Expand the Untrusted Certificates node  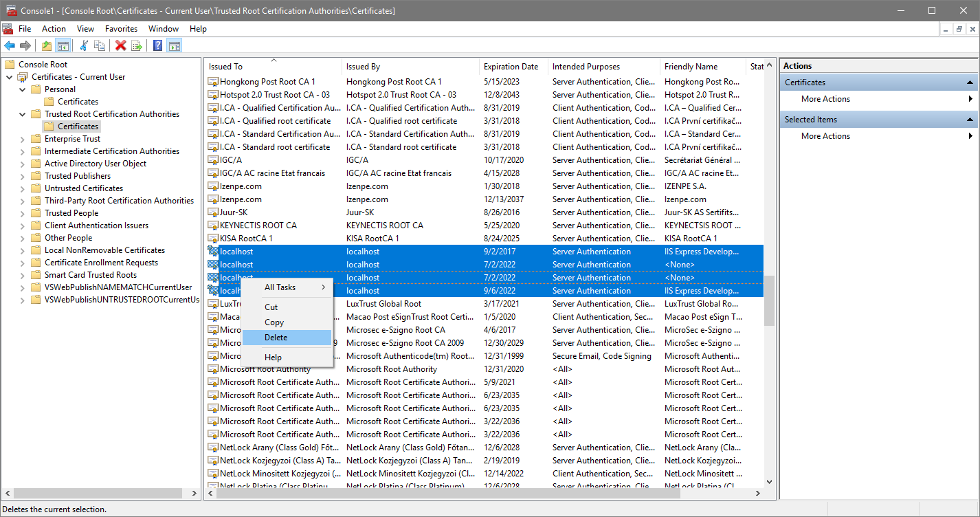pyautogui.click(x=22, y=188)
